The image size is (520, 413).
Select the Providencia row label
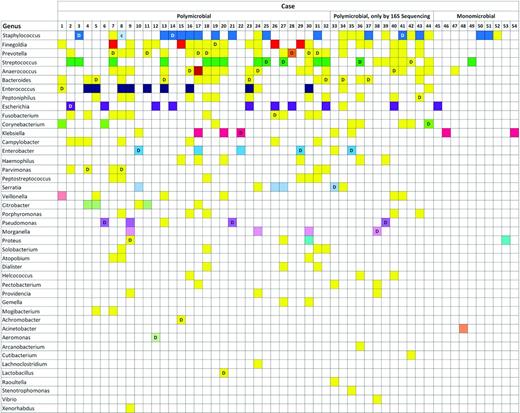tap(16, 294)
